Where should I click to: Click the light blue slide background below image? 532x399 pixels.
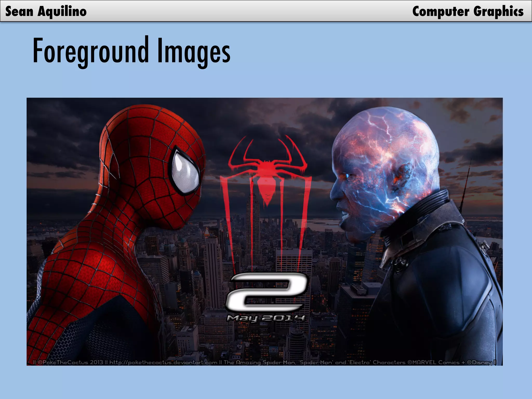(x=266, y=382)
